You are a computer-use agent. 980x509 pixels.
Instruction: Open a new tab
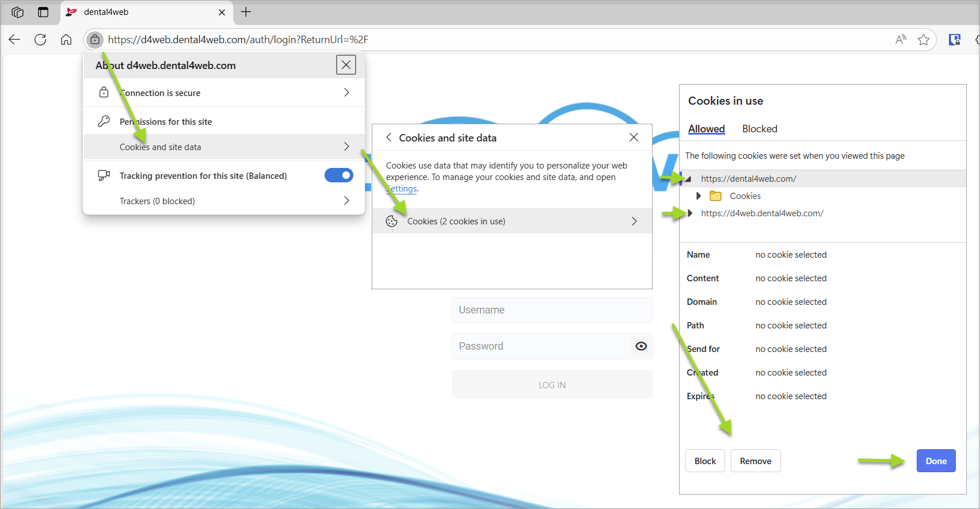pos(246,12)
